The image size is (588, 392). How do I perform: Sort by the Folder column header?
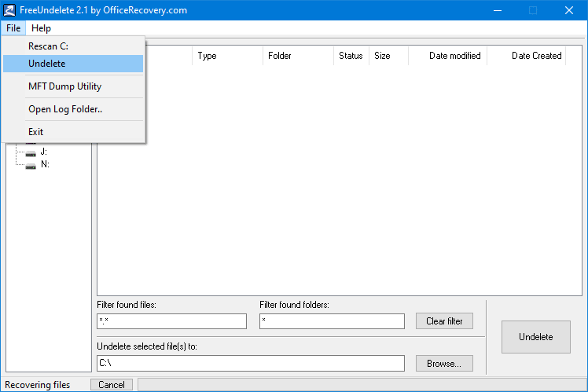pos(298,56)
